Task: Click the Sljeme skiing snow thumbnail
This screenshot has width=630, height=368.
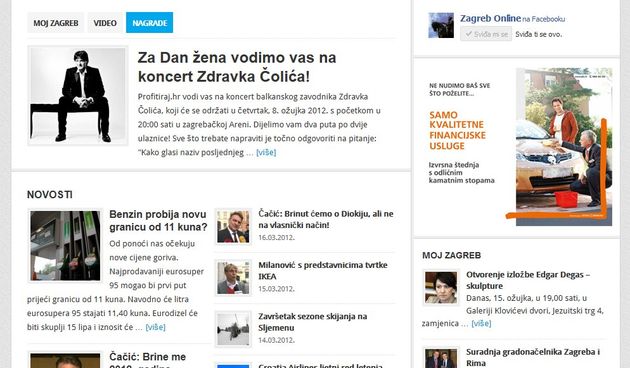Action: tap(233, 329)
